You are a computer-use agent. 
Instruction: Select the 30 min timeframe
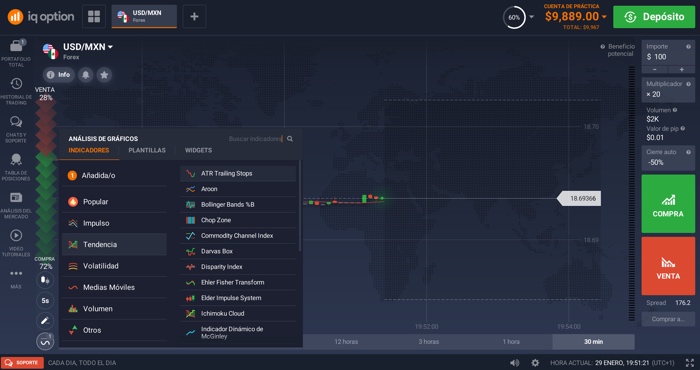pyautogui.click(x=593, y=342)
